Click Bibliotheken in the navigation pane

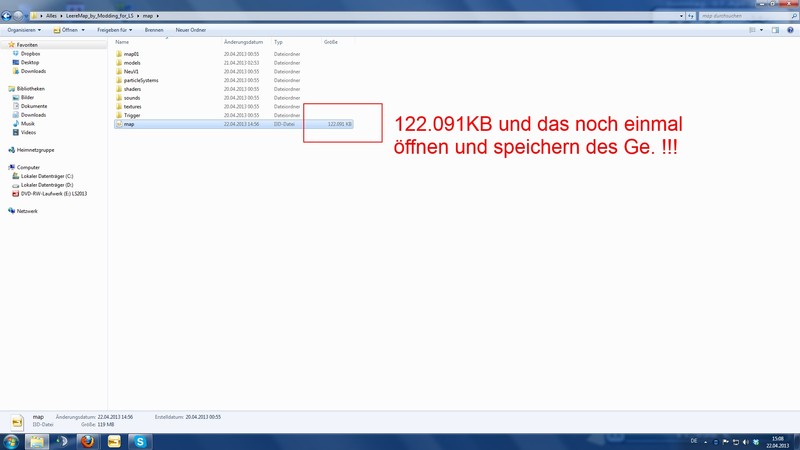[x=30, y=89]
